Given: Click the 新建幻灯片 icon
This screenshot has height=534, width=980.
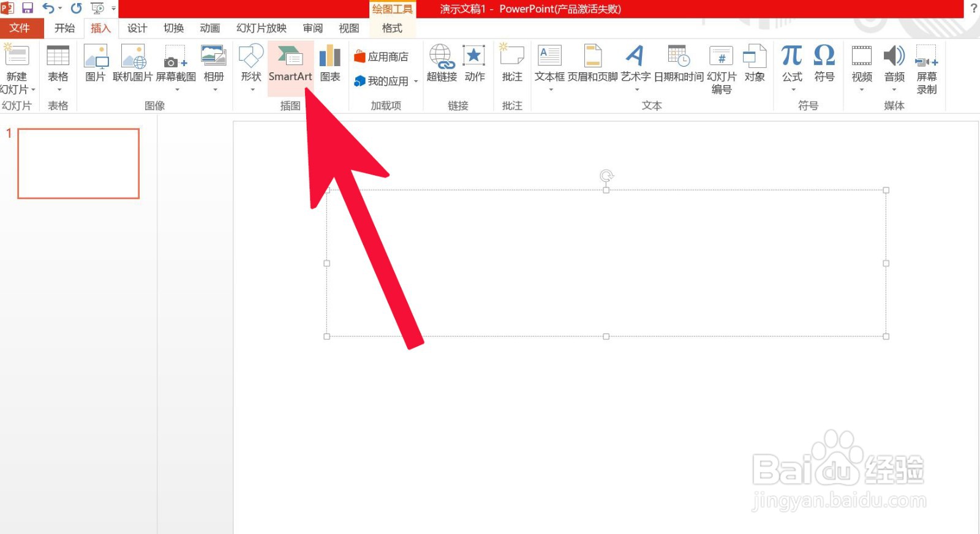Looking at the screenshot, I should 17,56.
